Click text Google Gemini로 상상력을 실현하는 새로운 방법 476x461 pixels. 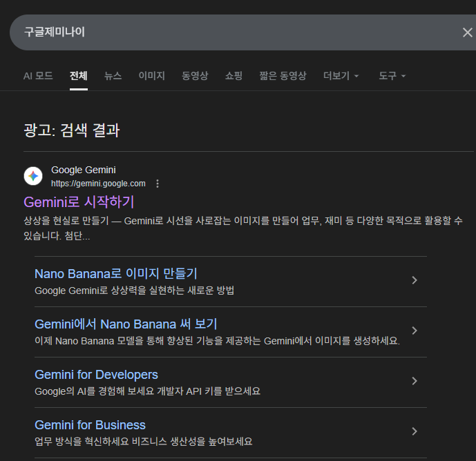coord(134,291)
